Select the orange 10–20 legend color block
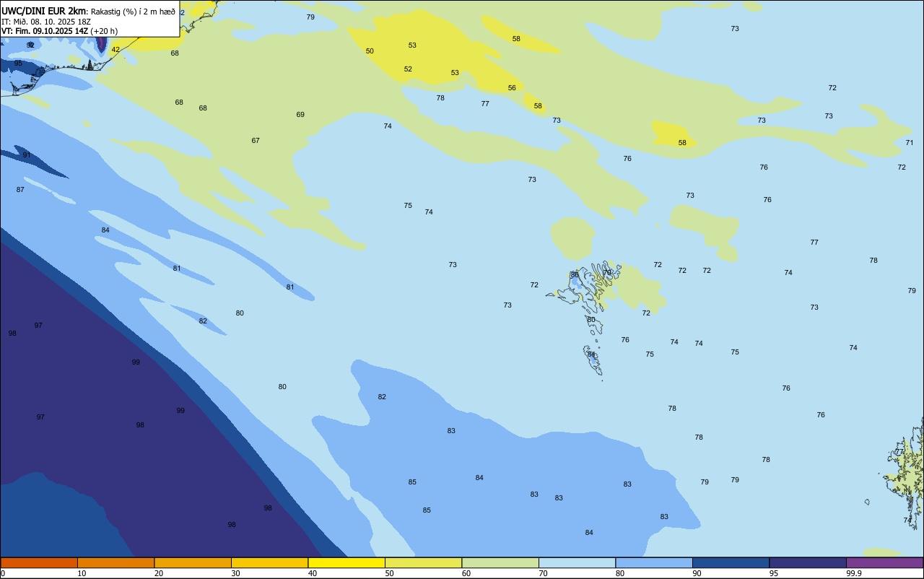 tap(115, 562)
